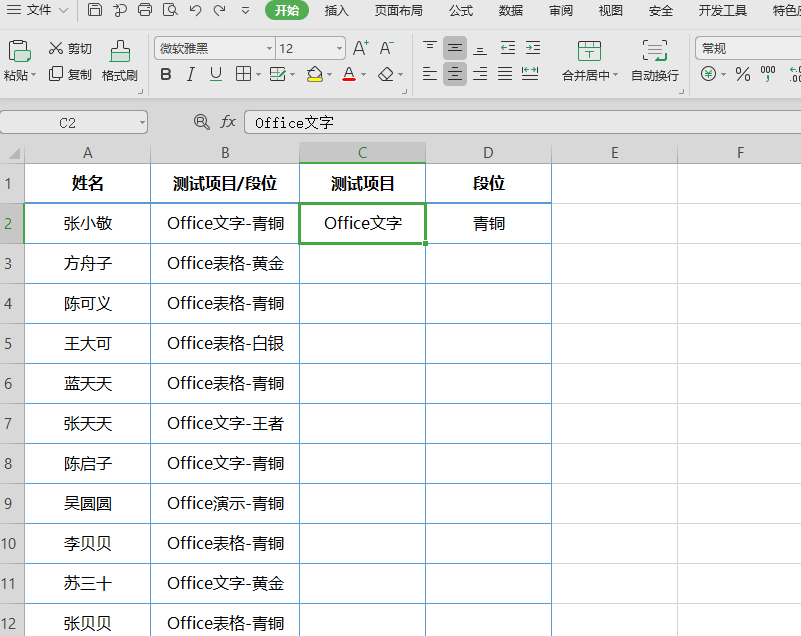Expand the fill color dropdown arrow
The width and height of the screenshot is (801, 636).
329,75
